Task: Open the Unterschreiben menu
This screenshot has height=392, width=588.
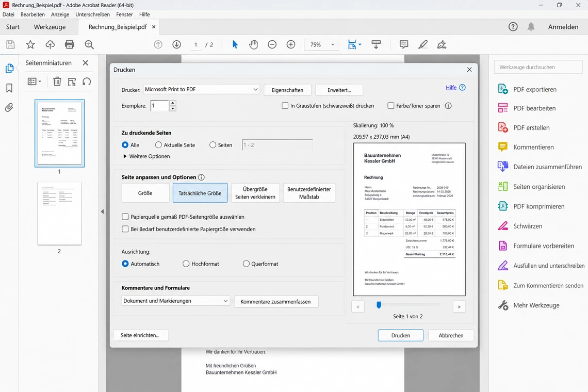Action: point(93,14)
